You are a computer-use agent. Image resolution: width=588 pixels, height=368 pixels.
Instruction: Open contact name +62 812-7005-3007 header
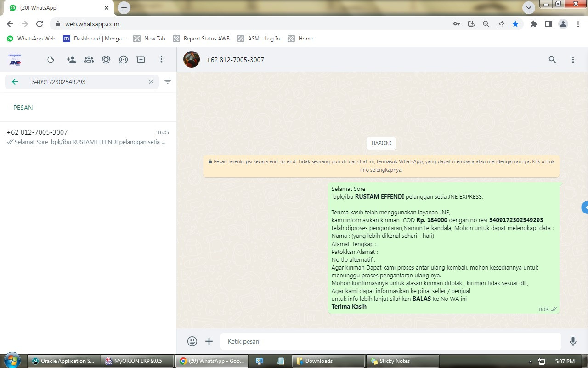[235, 60]
